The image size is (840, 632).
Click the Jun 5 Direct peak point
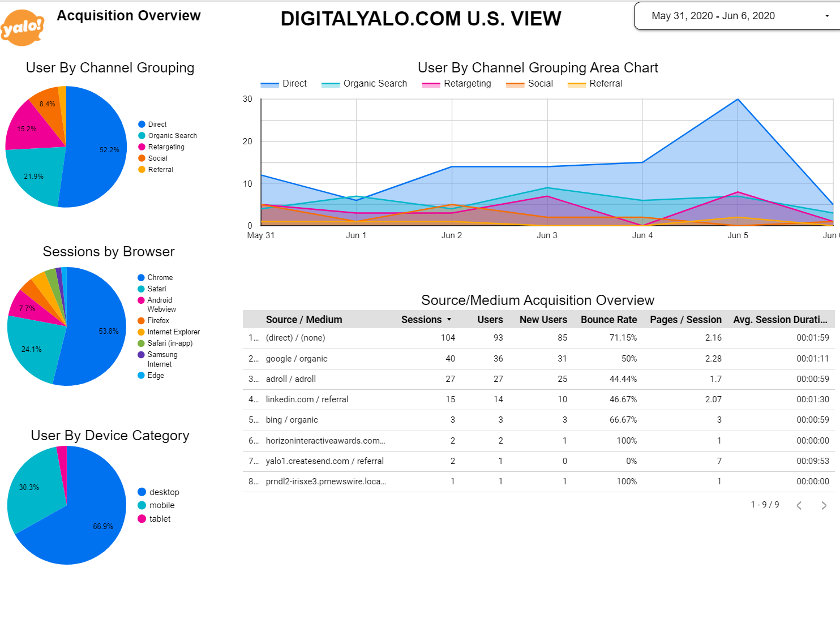[x=738, y=100]
